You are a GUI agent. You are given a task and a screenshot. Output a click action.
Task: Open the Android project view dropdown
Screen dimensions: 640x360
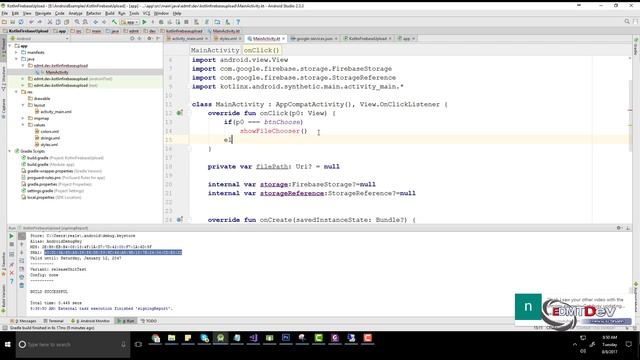pos(40,38)
